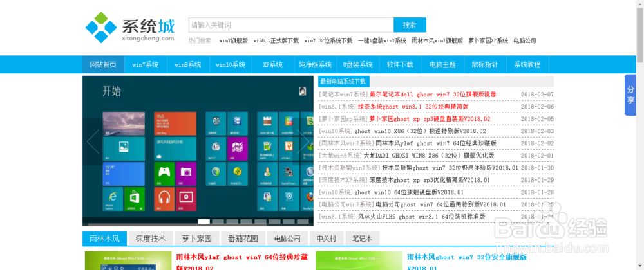The height and width of the screenshot is (270, 644).
Task: Switch to the 中关村 brand tab
Action: [x=327, y=239]
